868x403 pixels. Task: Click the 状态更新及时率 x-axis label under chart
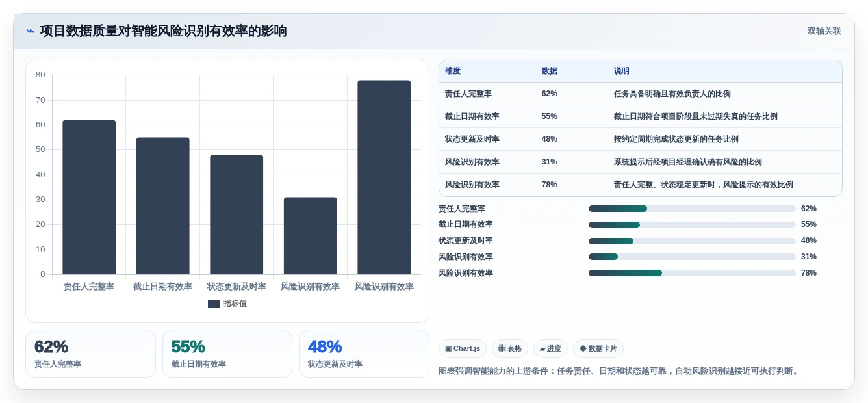pos(236,287)
